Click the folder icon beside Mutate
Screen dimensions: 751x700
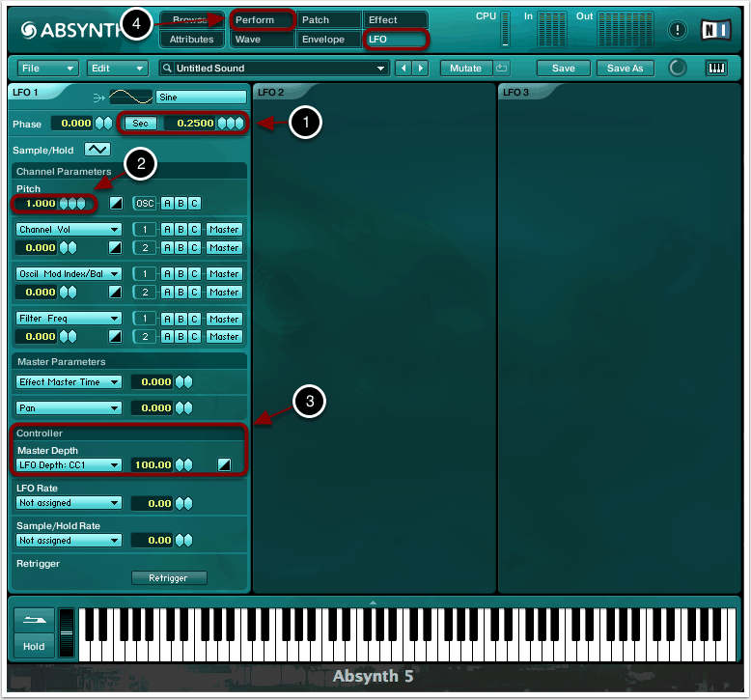[x=501, y=68]
